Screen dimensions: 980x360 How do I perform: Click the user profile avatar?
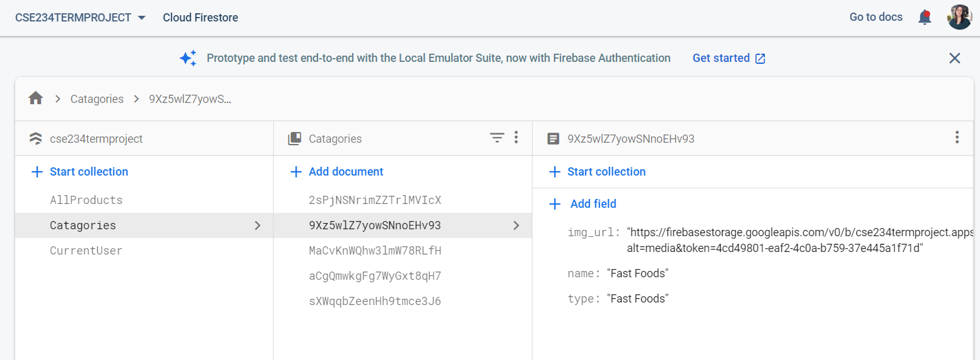(959, 18)
